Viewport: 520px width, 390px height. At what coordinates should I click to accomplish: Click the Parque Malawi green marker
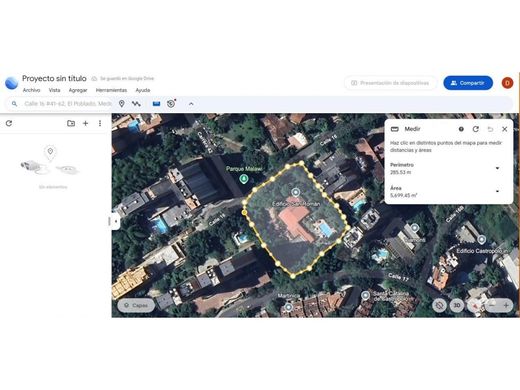244,179
